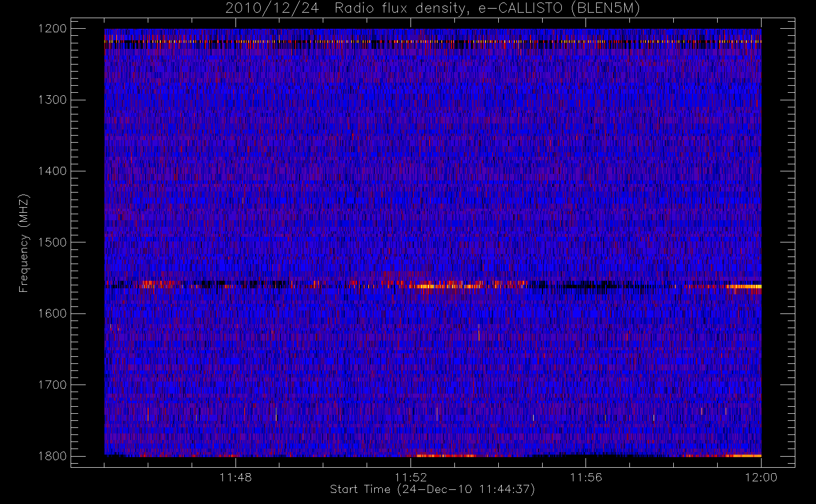Click the 11:56 time tick label
This screenshot has width=816, height=504.
pyautogui.click(x=586, y=477)
